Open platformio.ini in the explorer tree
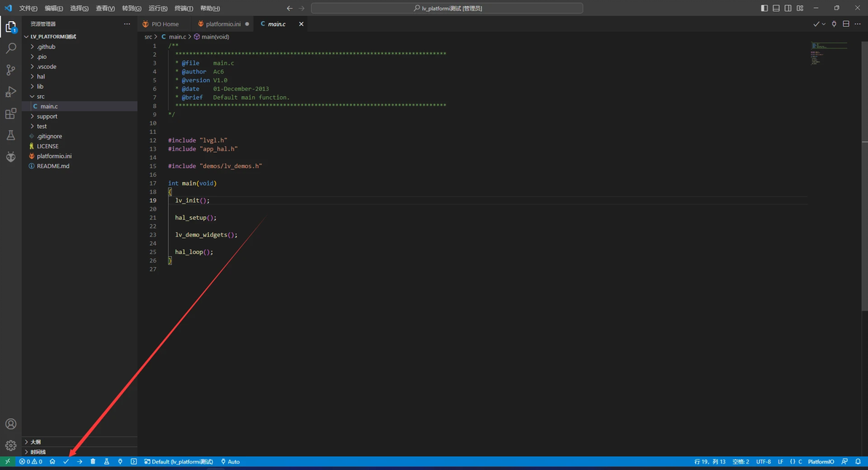This screenshot has height=470, width=868. click(x=79, y=156)
